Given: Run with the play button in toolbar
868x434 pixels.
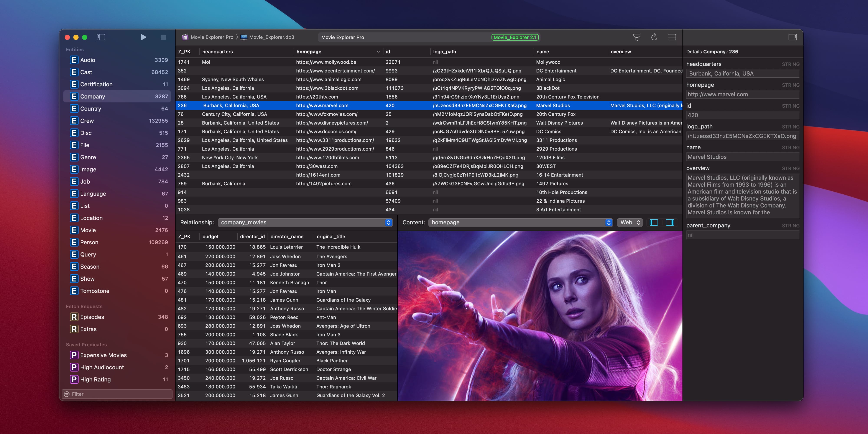Looking at the screenshot, I should pyautogui.click(x=143, y=37).
